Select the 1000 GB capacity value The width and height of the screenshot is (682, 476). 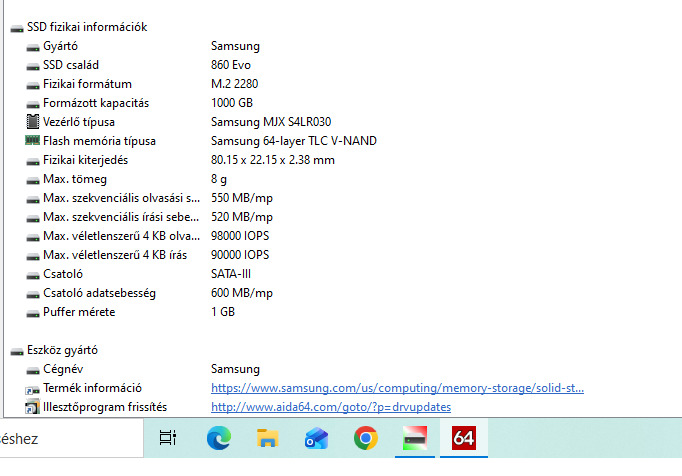[232, 103]
